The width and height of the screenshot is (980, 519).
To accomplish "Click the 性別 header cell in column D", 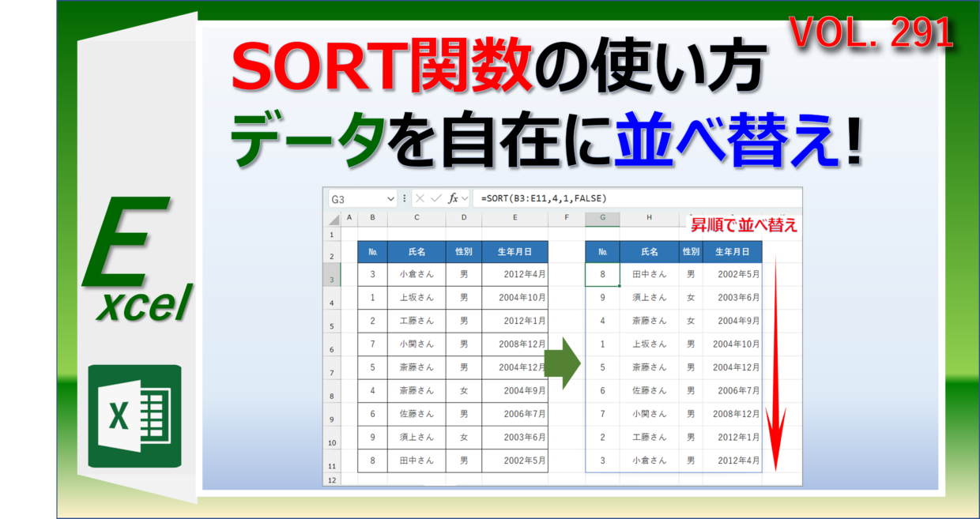I will coord(464,252).
